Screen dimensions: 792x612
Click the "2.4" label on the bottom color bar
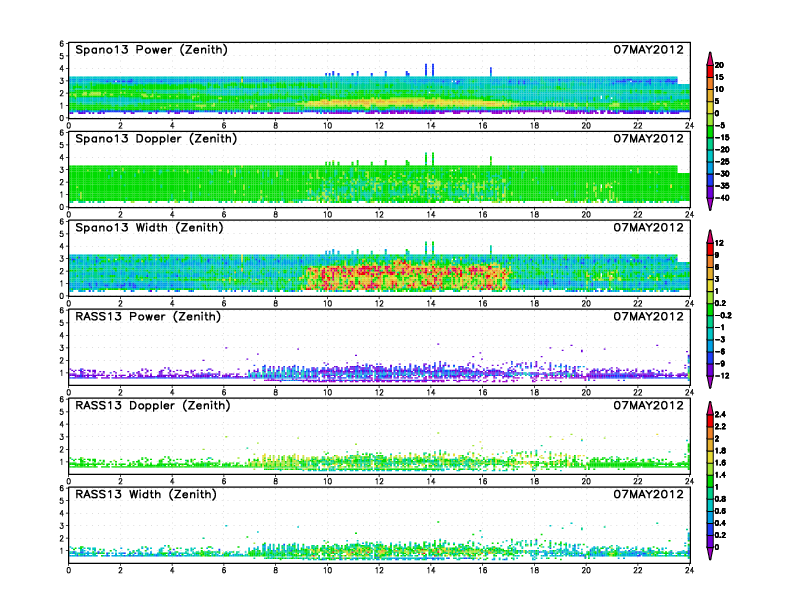721,415
